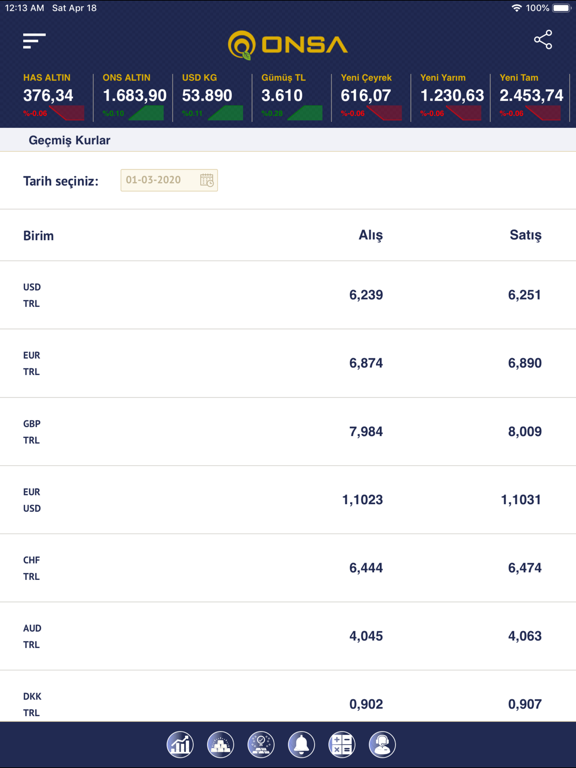Select the Yeni Tam ticker

pos(530,97)
